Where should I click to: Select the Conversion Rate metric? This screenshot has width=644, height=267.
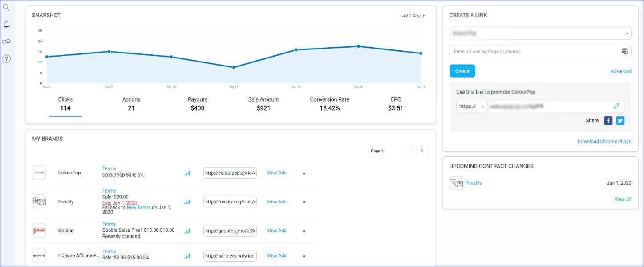tap(329, 103)
